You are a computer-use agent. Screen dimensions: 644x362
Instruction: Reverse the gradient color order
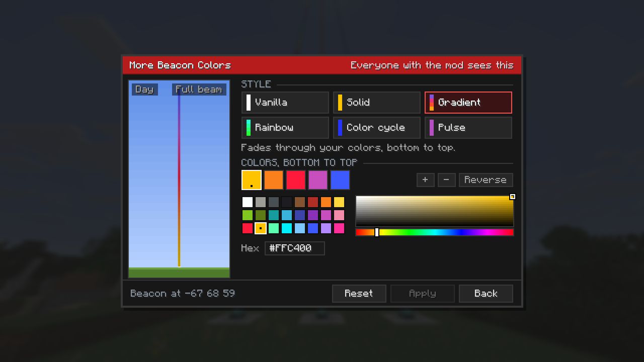click(486, 180)
